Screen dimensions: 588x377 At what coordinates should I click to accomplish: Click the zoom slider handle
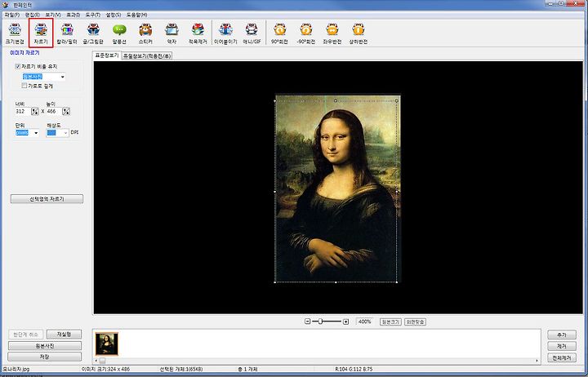tap(320, 322)
